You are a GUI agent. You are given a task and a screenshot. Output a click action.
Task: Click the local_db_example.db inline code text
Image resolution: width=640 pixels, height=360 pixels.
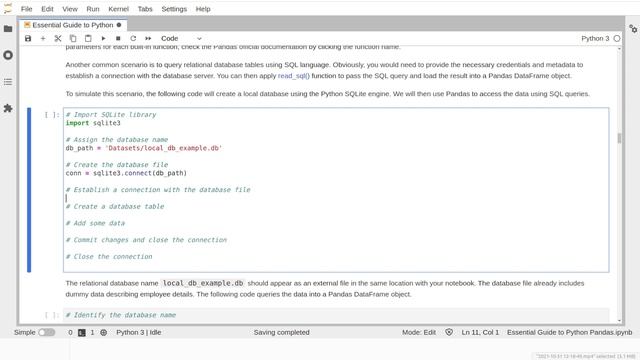(x=203, y=283)
